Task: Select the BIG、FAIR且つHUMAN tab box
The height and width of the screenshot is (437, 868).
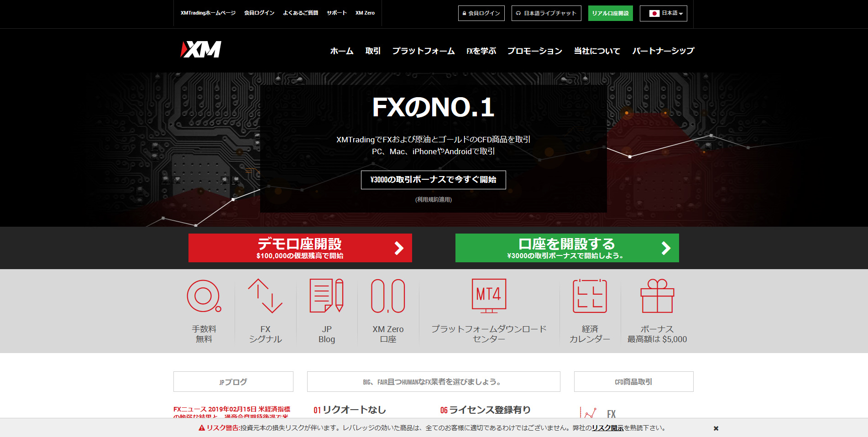Action: [x=434, y=382]
